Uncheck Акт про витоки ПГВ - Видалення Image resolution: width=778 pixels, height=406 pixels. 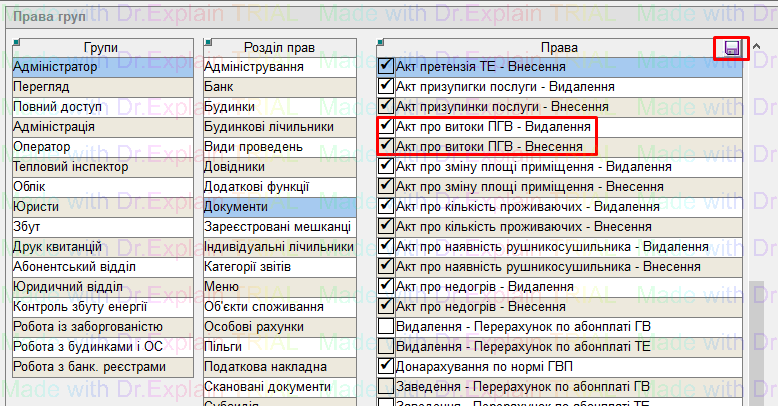(386, 127)
